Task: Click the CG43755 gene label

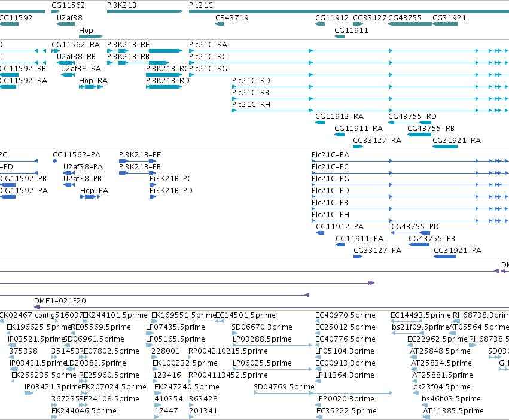Action: click(x=405, y=18)
